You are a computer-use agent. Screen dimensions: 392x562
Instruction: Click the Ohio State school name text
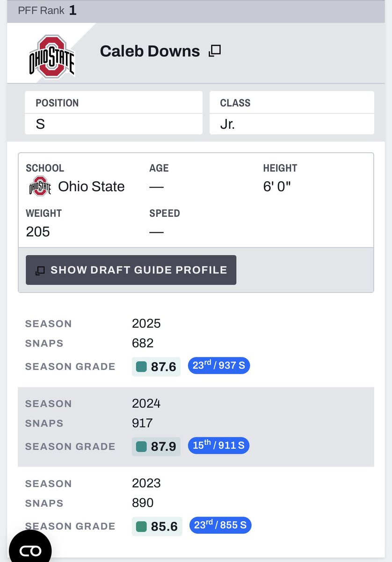click(x=91, y=186)
